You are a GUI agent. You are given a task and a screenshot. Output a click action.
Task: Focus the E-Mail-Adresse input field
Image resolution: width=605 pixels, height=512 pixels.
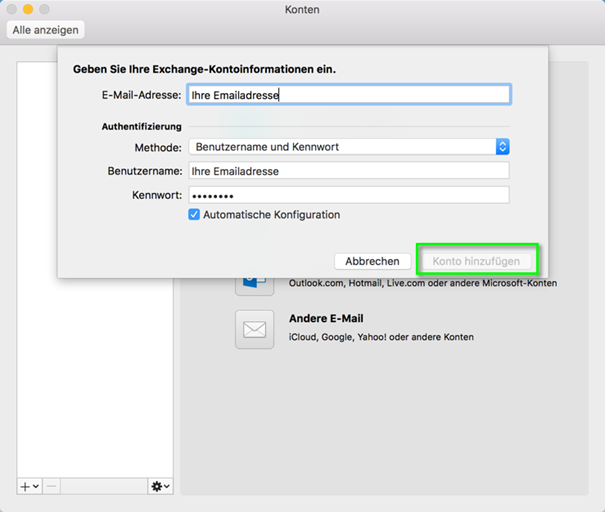click(349, 95)
